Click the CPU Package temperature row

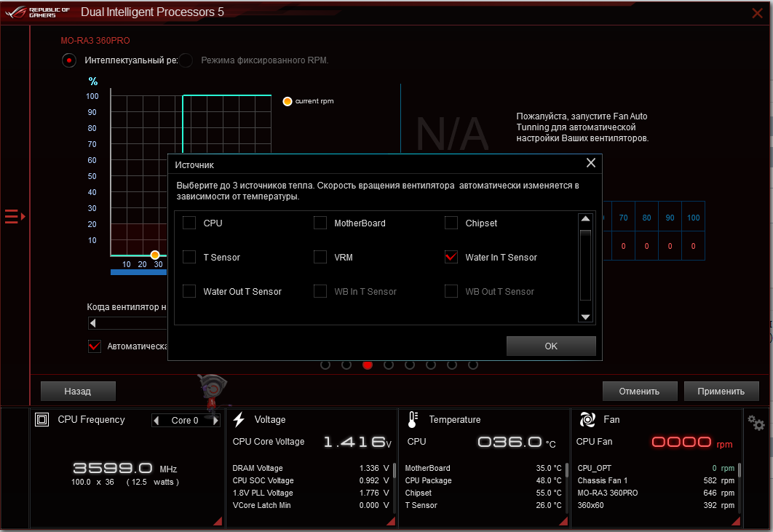coord(483,480)
